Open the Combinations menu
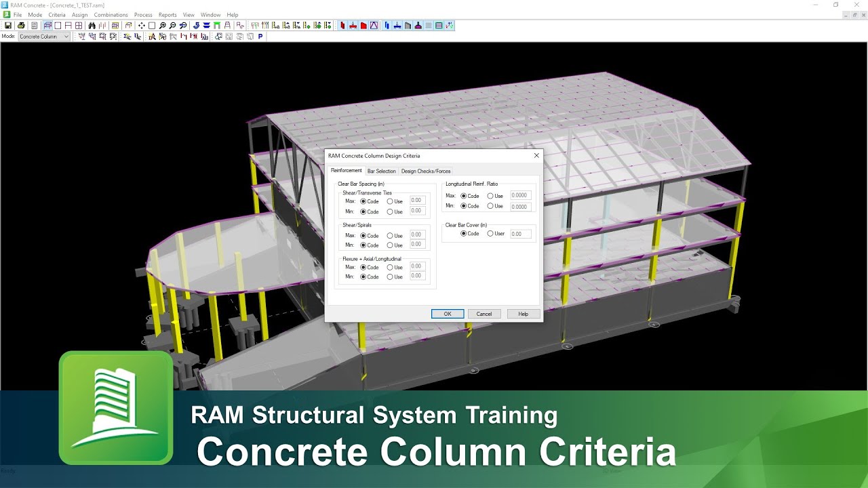This screenshot has height=488, width=868. [111, 15]
